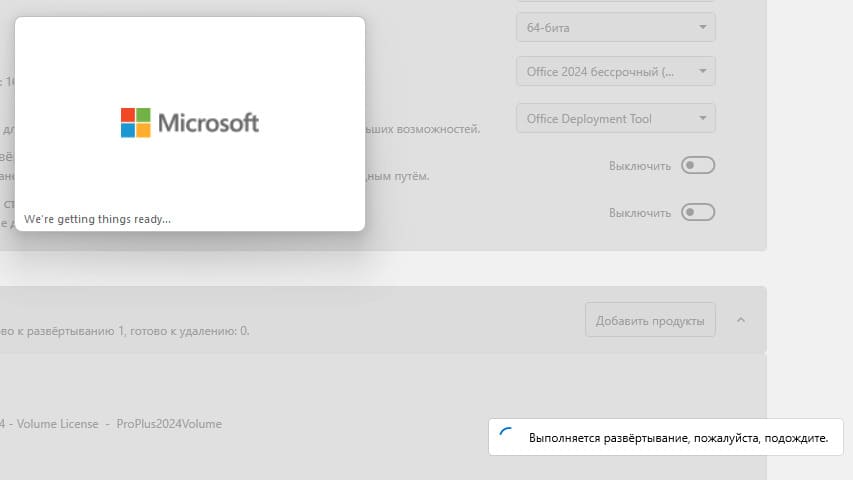Screen dimensions: 853x480
Task: Enable the upper Выключить toggle switch
Action: (698, 165)
